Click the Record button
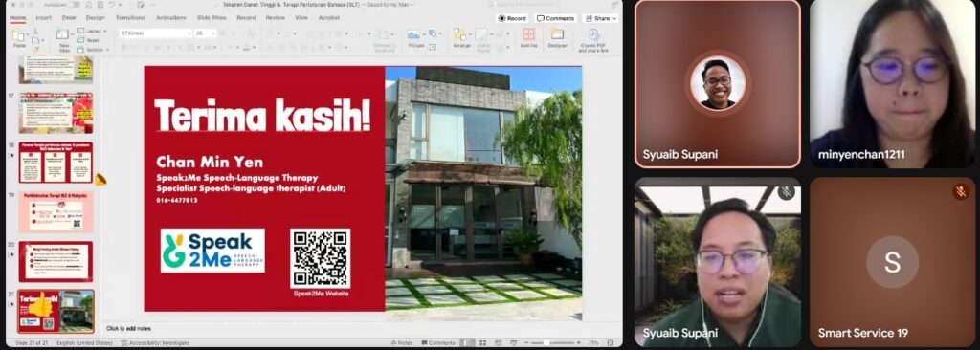Image resolution: width=980 pixels, height=350 pixels. (x=512, y=18)
